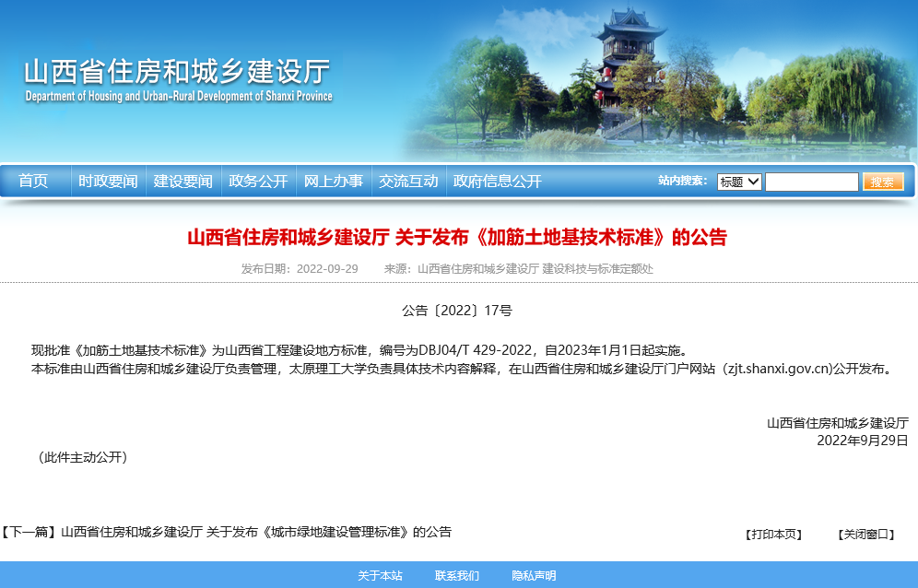The height and width of the screenshot is (588, 918).
Task: Click the English department name subtitle
Action: (179, 97)
